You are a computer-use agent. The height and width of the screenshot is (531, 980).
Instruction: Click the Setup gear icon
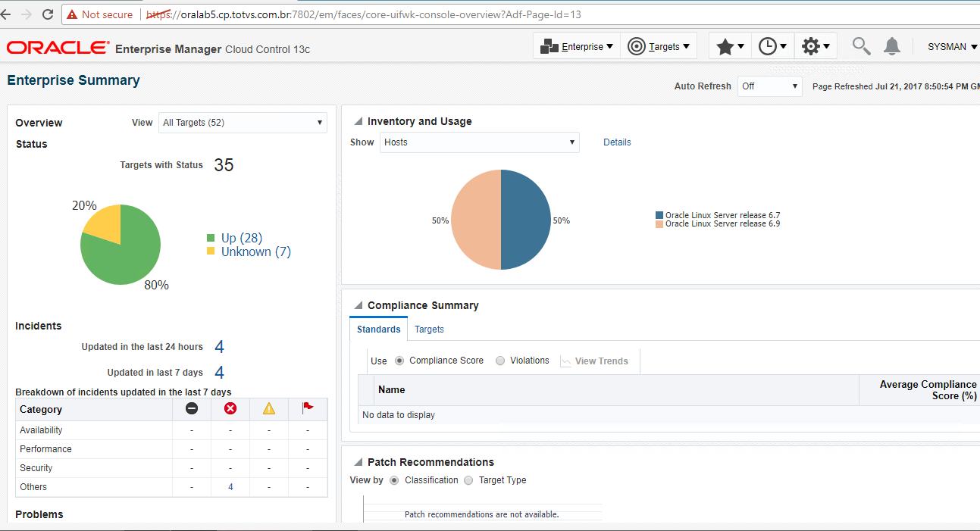click(x=811, y=45)
